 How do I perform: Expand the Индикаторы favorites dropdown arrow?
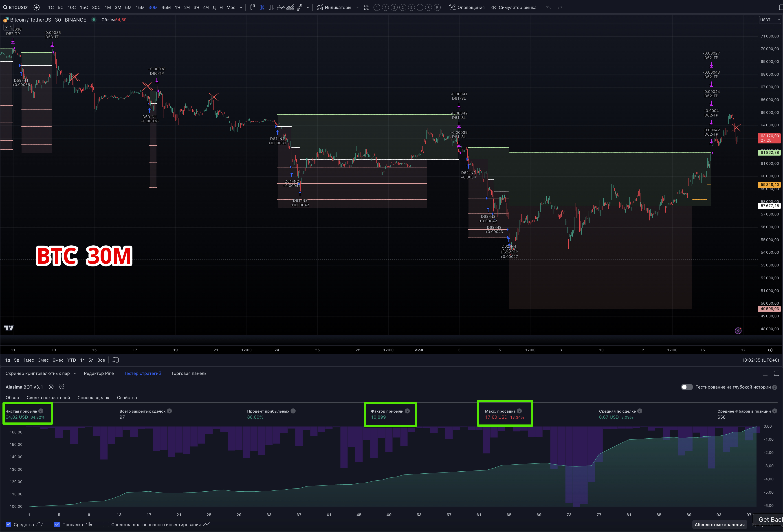[x=357, y=7]
